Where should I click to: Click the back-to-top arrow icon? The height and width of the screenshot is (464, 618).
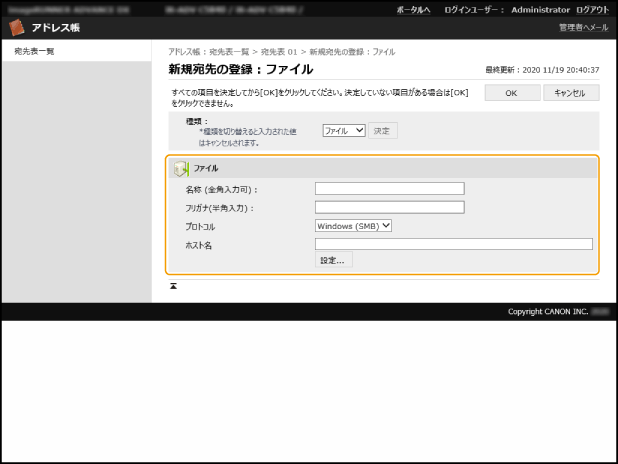point(173,286)
